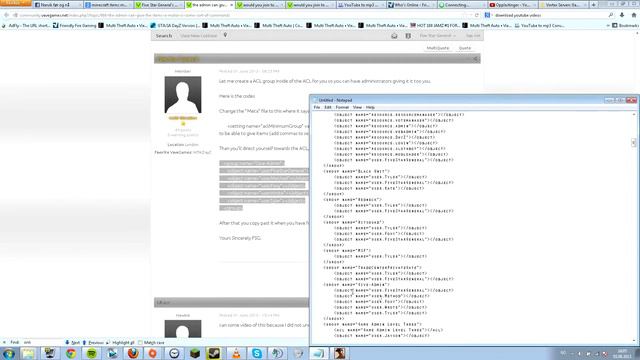Toggle Highlight all in the find bar
Screen dimensions: 640x360
(120, 342)
